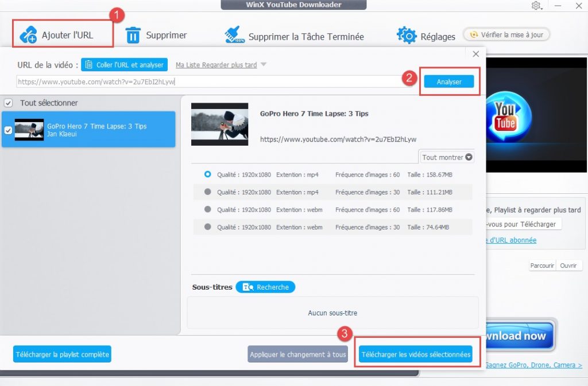Click the GoPro Hero 7 Time Lapse: 3 Tips title

314,114
